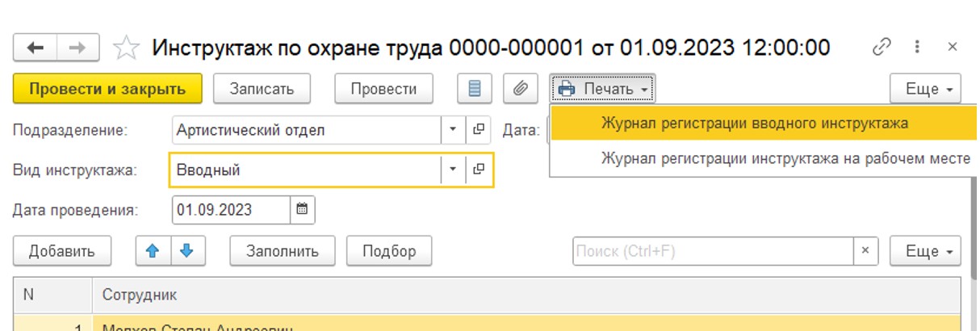The image size is (980, 331).
Task: Expand Подразделение dropdown list
Action: [x=452, y=129]
